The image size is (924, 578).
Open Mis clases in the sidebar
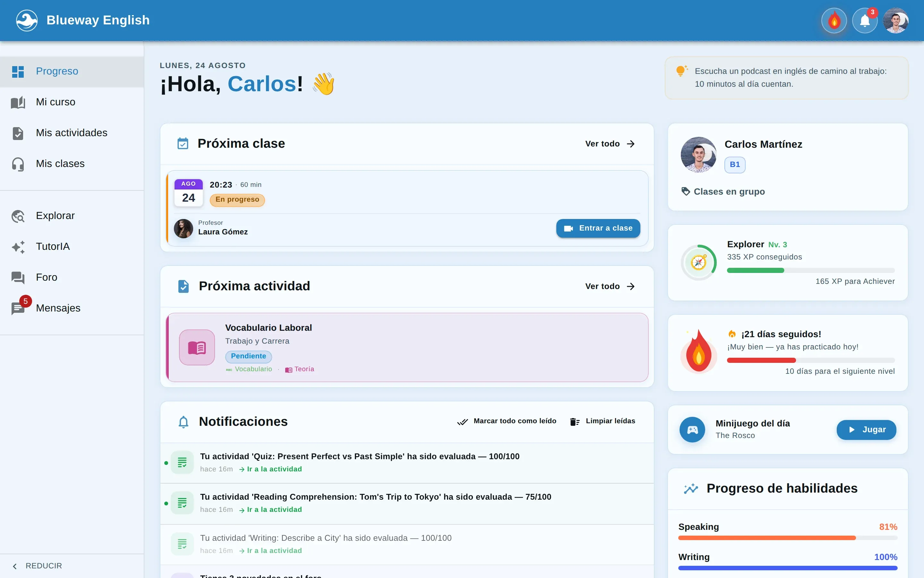(x=72, y=164)
